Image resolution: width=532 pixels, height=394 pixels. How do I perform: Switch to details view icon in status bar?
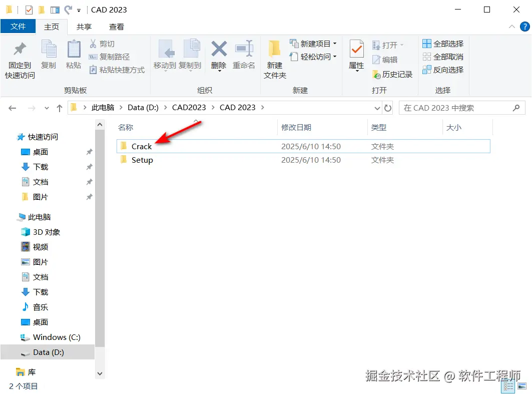[508, 386]
